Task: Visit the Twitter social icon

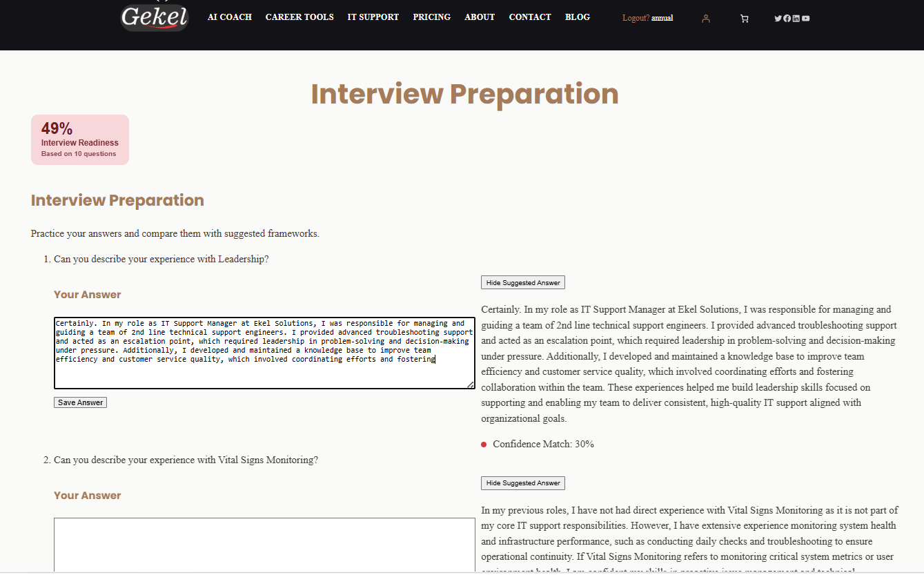Action: pyautogui.click(x=778, y=19)
